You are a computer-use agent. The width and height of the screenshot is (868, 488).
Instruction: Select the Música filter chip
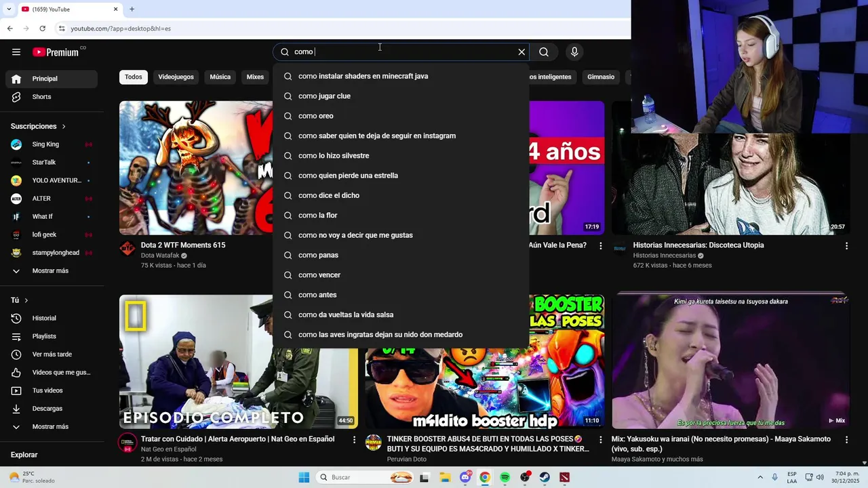(x=220, y=77)
